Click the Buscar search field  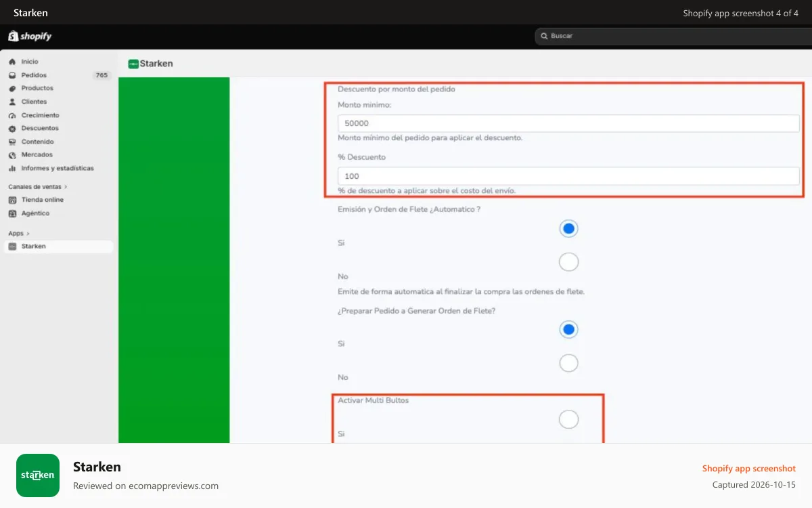point(673,36)
